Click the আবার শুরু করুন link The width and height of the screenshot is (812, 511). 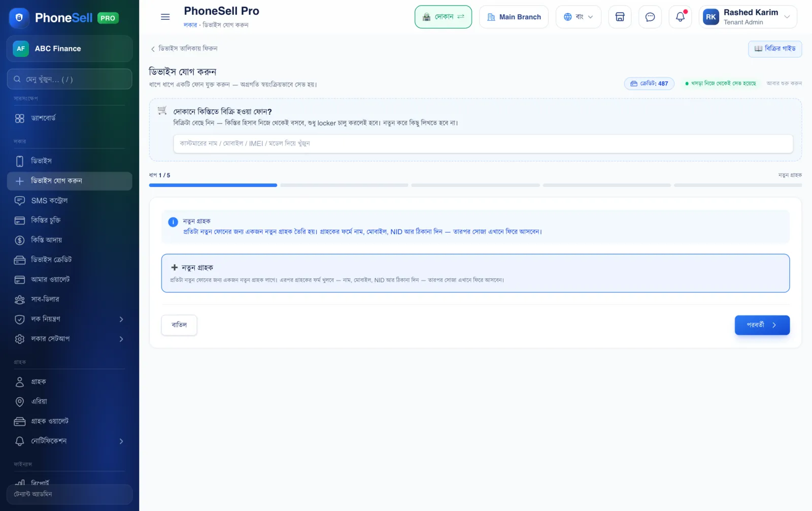(784, 83)
